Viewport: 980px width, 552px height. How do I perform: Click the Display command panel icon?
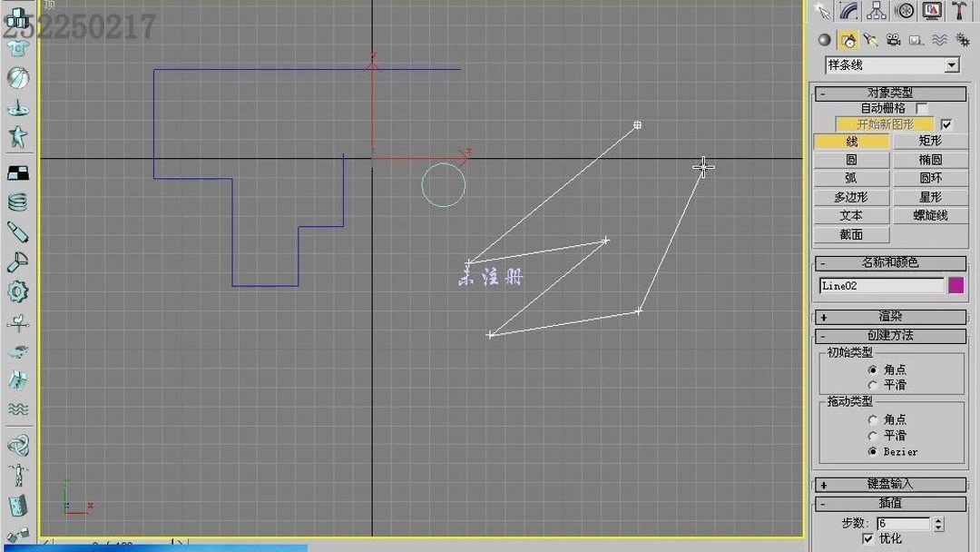point(931,11)
